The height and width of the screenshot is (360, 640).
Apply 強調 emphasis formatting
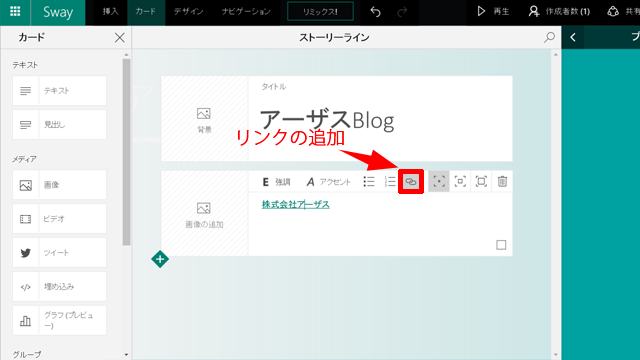coord(276,182)
